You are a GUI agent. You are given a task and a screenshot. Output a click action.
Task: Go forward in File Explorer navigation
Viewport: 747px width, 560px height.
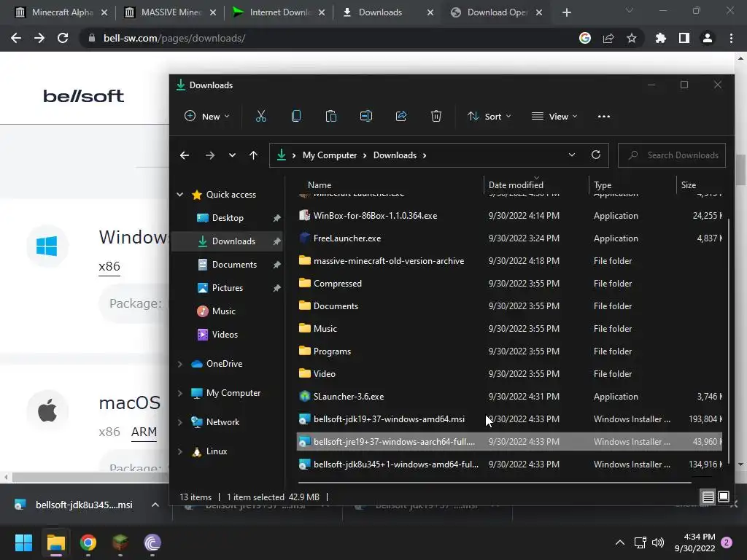coord(209,155)
